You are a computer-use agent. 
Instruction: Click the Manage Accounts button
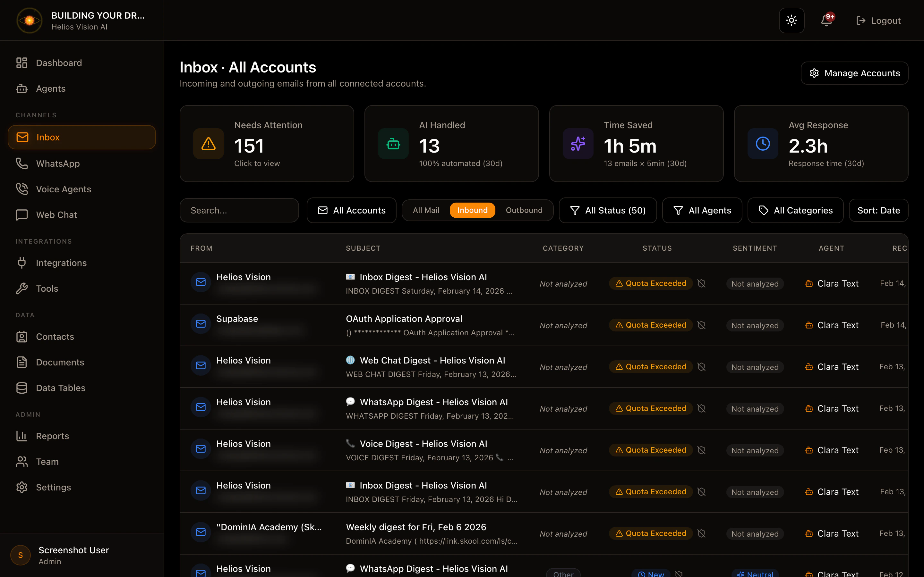tap(854, 73)
